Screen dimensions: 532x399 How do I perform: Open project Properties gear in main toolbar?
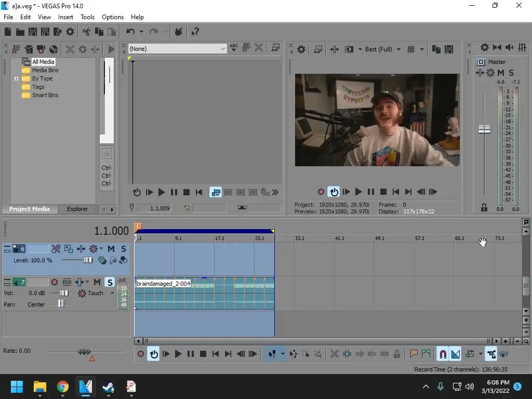(x=70, y=32)
